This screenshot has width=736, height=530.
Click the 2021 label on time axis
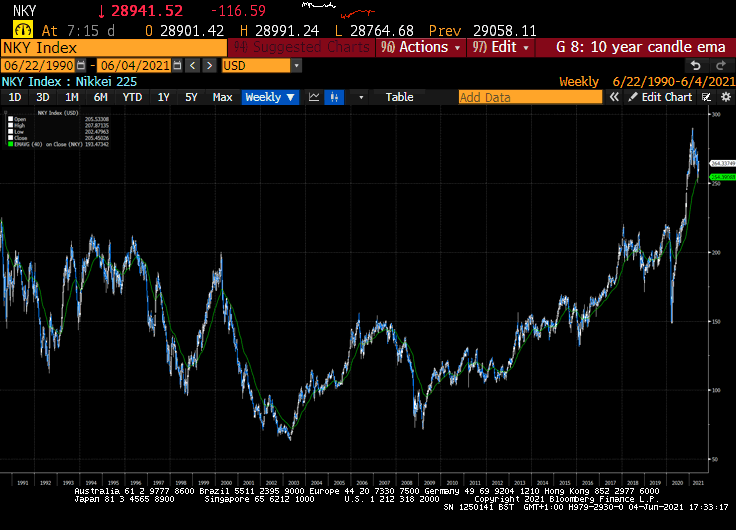698,483
